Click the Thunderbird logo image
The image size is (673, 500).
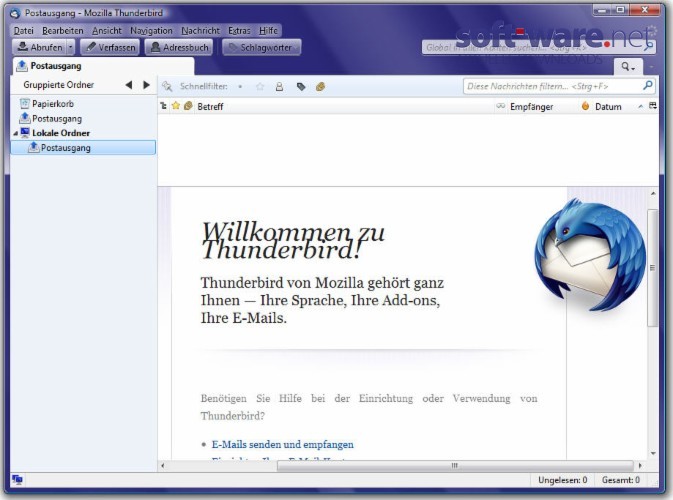[x=590, y=255]
